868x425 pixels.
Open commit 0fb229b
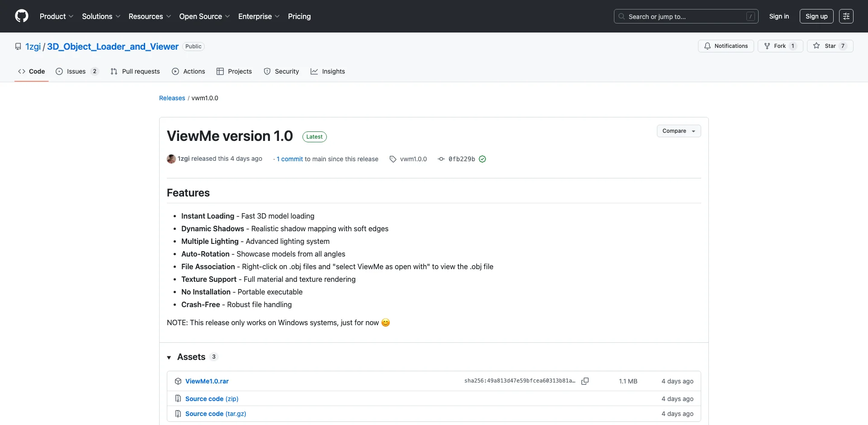point(461,159)
